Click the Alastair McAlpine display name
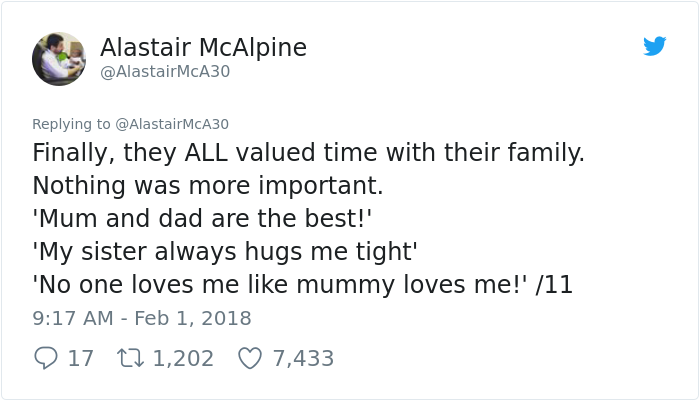 tap(203, 47)
